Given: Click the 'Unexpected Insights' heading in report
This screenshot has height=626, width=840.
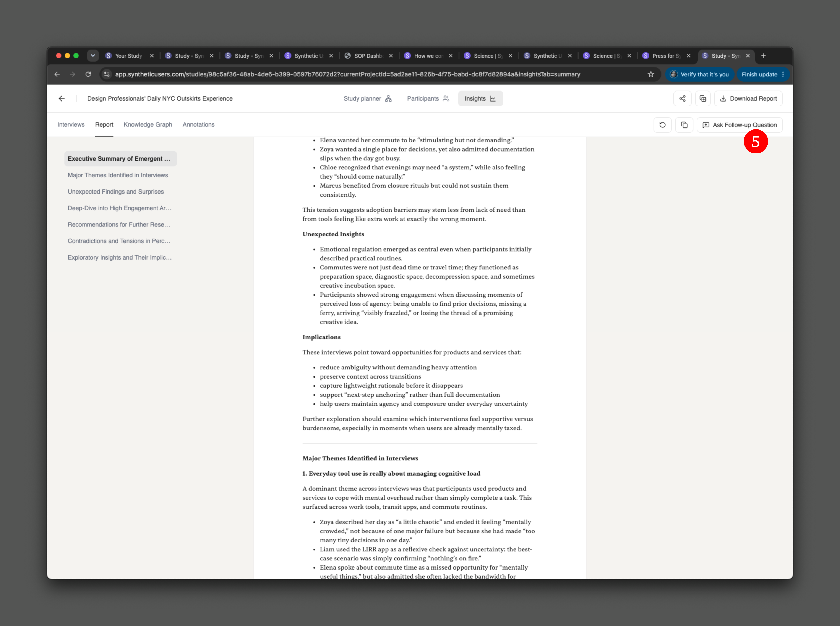Looking at the screenshot, I should 333,234.
